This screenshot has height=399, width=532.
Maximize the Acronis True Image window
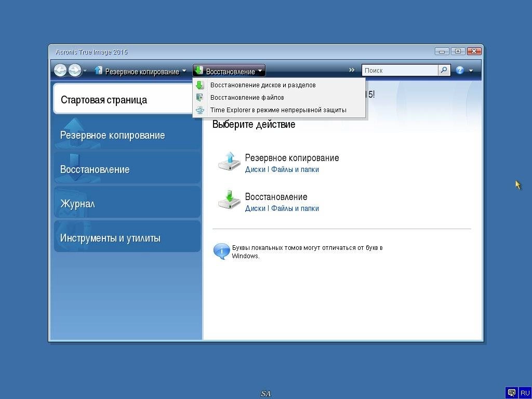(x=458, y=51)
